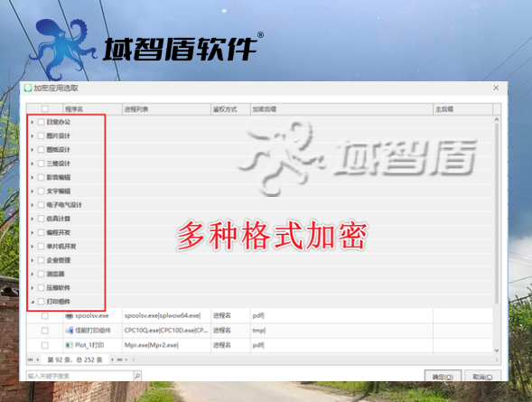Check the 打印组件 category checkbox
This screenshot has height=402, width=532.
click(x=41, y=302)
